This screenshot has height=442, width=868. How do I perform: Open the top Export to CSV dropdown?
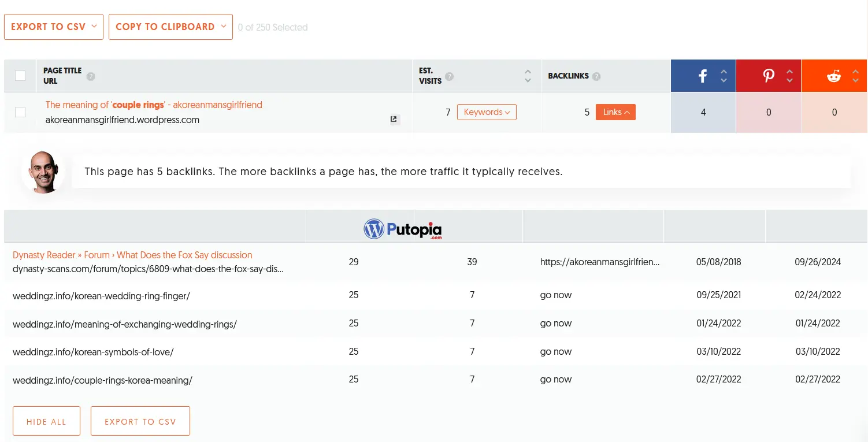click(x=54, y=27)
